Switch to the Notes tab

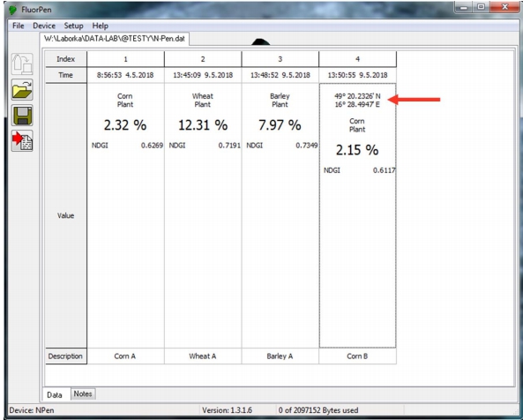click(83, 394)
